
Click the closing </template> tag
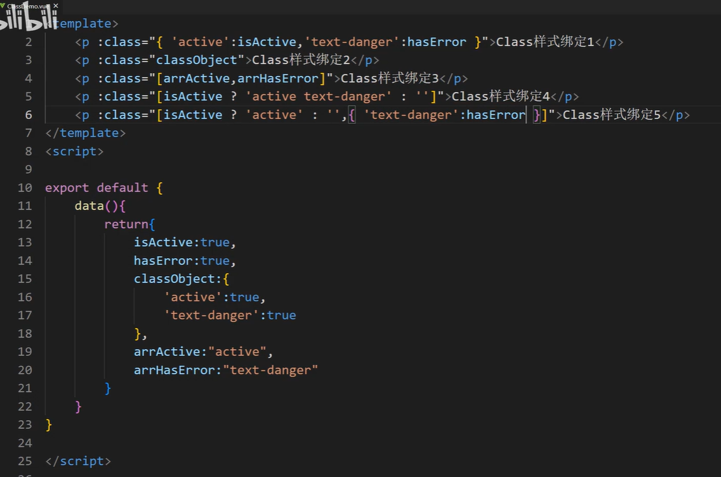[86, 133]
